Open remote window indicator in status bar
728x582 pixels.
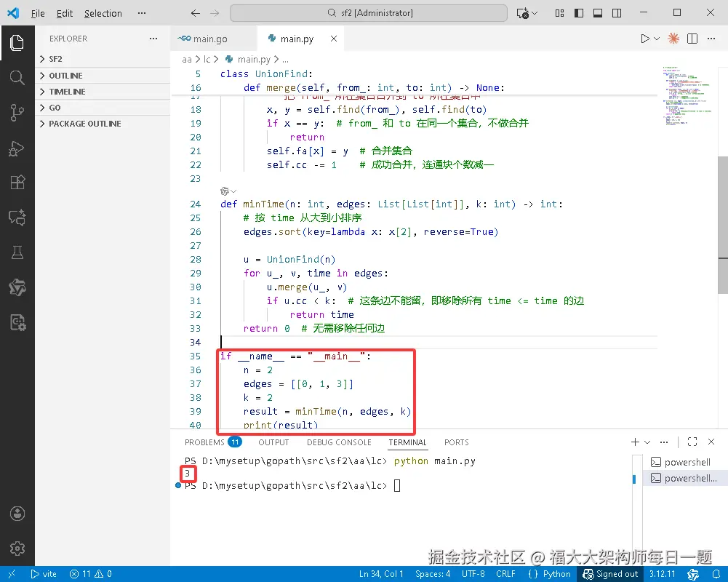tap(12, 574)
